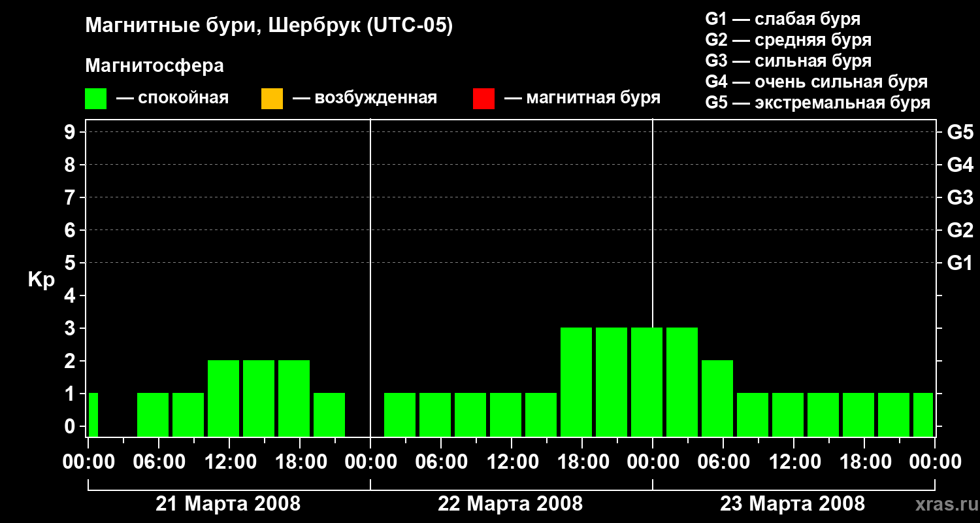Click the chart title 'Магнитные бури, Шербрук'
The width and height of the screenshot is (980, 523).
pos(223,27)
